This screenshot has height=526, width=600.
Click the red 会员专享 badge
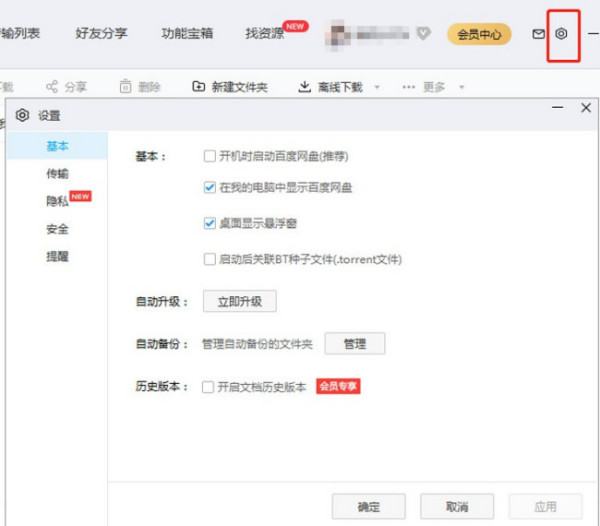point(338,386)
